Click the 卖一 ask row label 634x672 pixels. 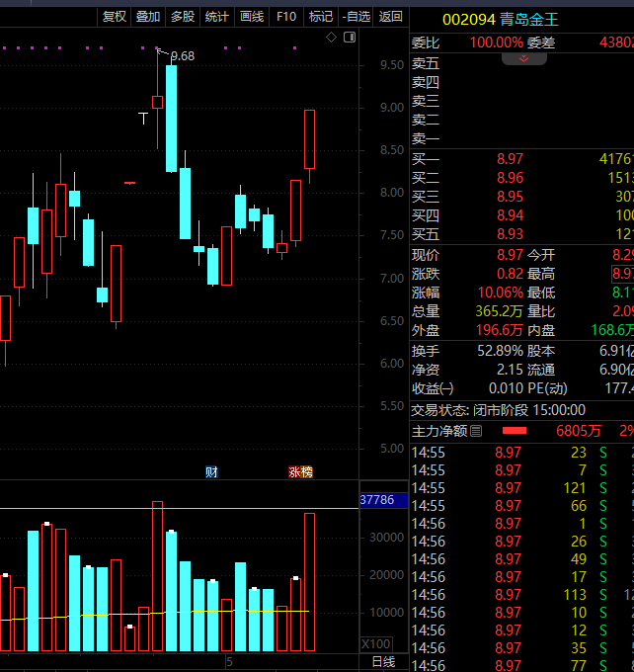(x=426, y=139)
